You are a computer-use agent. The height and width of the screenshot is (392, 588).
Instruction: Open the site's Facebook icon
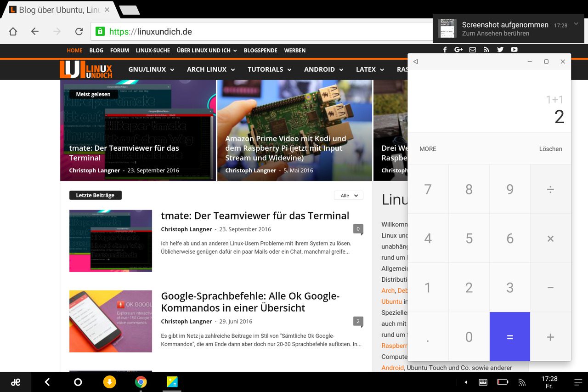[445, 50]
